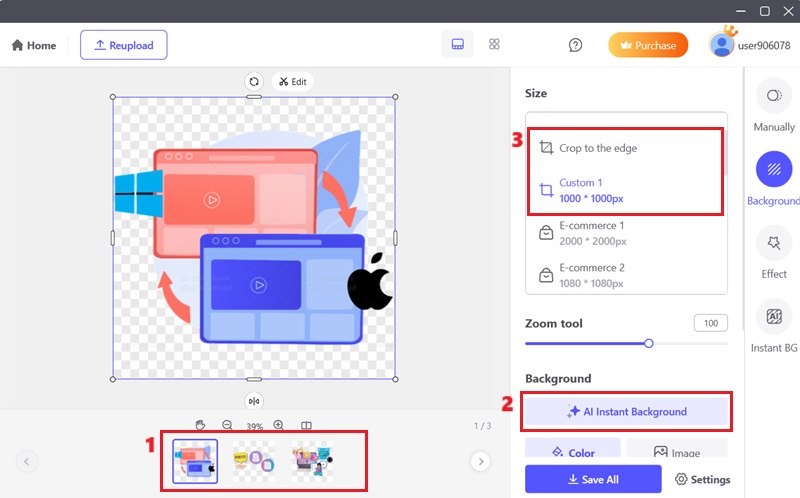Toggle the compare before/after icon
800x498 pixels.
306,425
